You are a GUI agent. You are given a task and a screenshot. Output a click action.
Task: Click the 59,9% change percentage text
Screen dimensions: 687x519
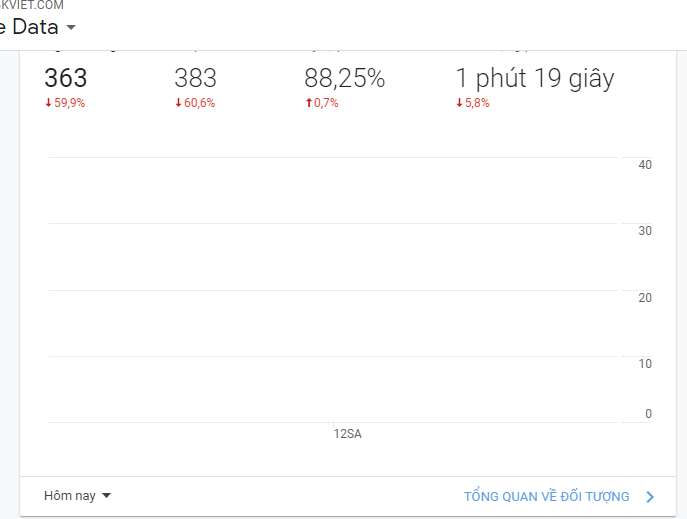point(70,103)
